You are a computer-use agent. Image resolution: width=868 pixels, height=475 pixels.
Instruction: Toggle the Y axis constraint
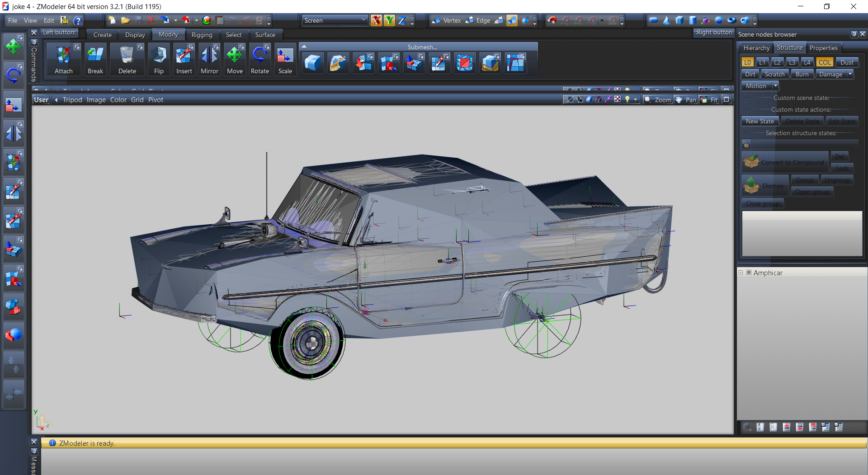pos(389,20)
